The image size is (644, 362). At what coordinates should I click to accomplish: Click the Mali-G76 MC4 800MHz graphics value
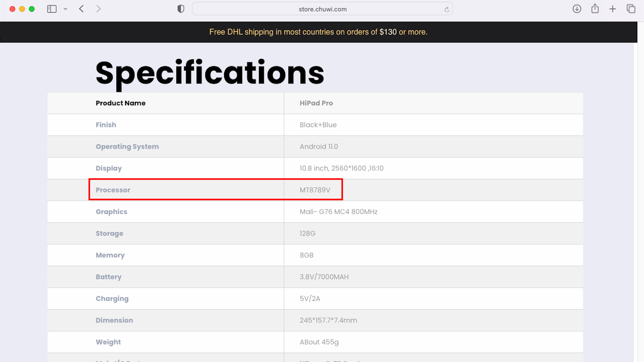tap(338, 212)
